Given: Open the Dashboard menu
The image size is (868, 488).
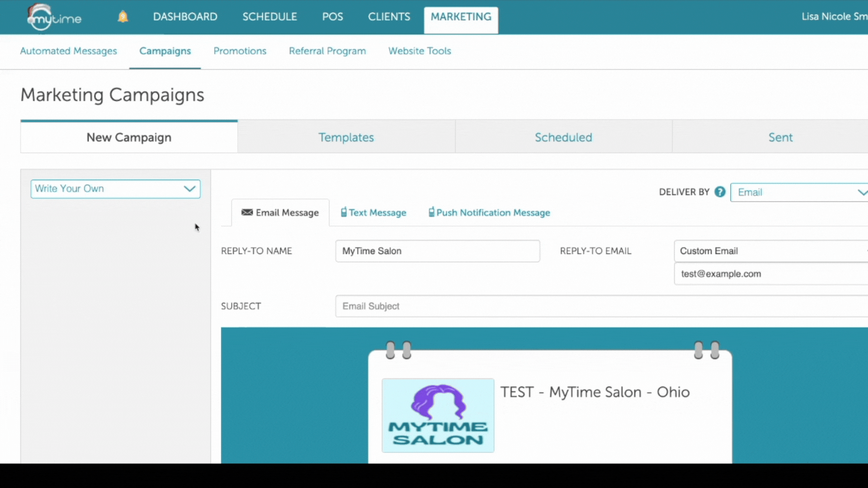Looking at the screenshot, I should [x=185, y=17].
